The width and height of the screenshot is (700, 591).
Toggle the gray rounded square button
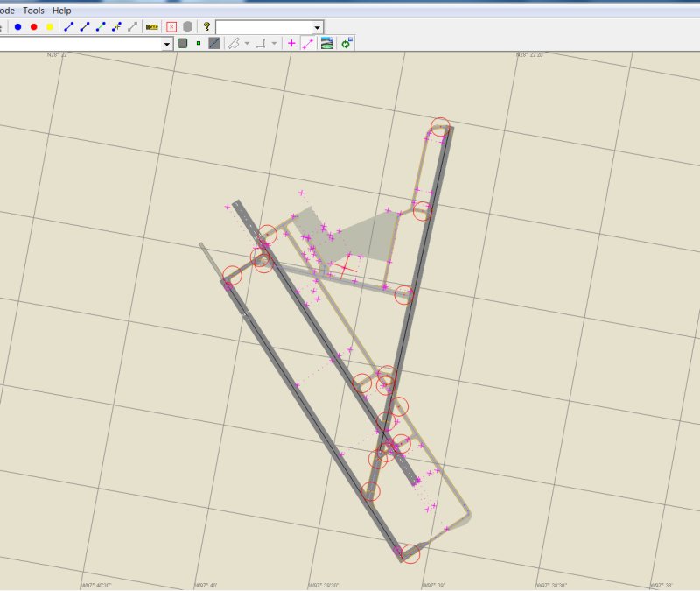[183, 43]
